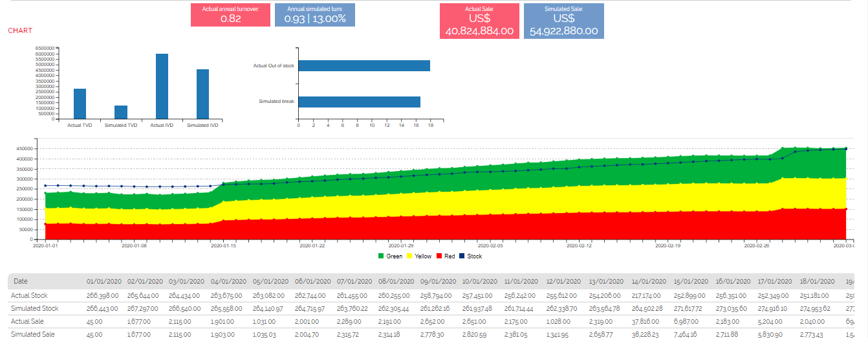
Task: Select the Simulated Stock row label
Action: [x=35, y=308]
